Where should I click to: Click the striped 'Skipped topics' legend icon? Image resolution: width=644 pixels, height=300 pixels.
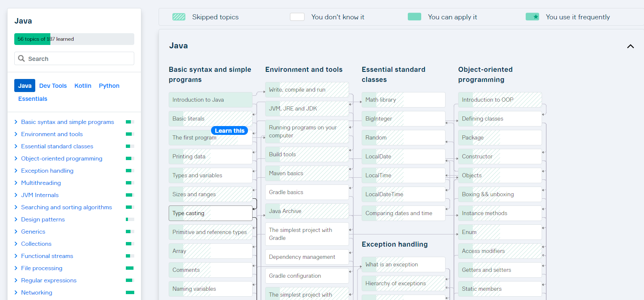(179, 17)
